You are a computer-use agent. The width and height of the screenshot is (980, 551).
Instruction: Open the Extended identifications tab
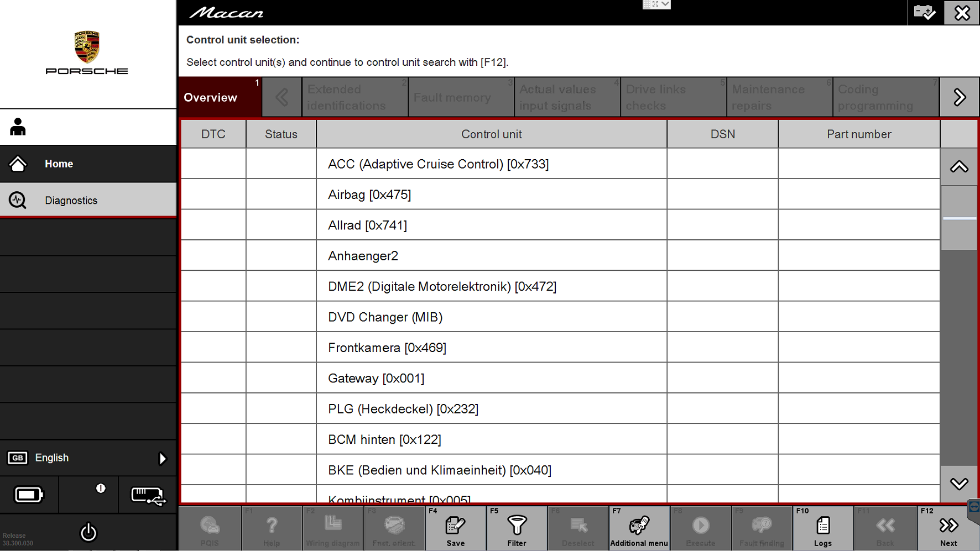coord(355,97)
